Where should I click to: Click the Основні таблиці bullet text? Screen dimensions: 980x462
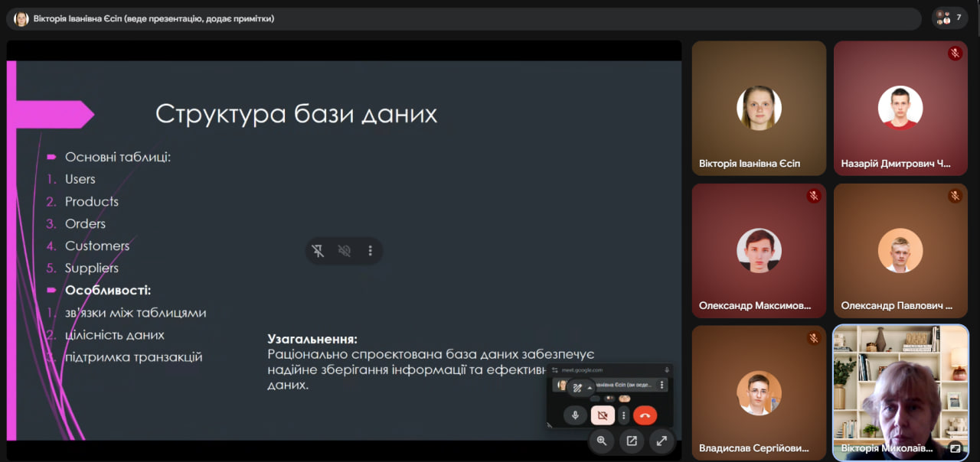click(118, 157)
